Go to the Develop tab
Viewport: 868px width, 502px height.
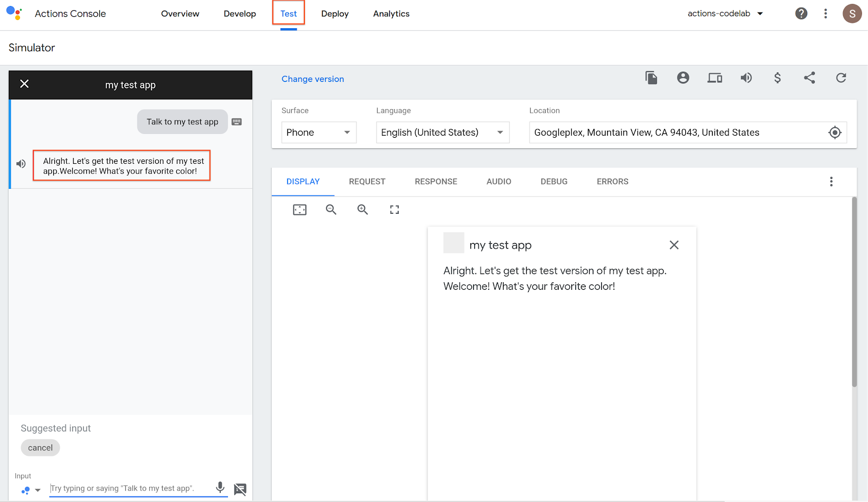coord(240,14)
